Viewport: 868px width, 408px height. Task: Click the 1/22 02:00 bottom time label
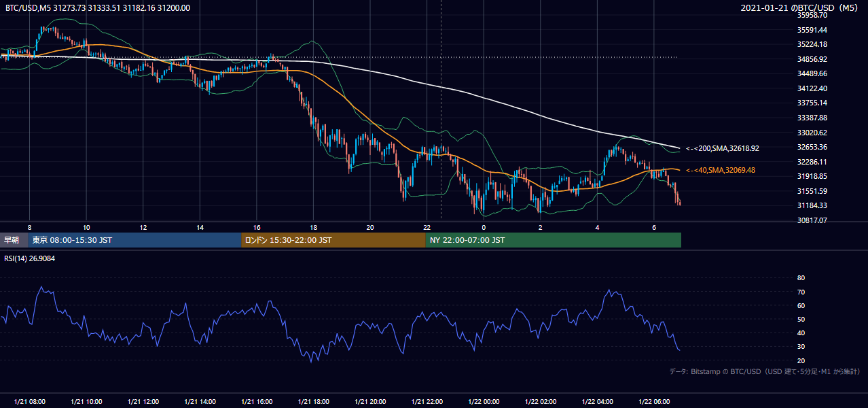tap(541, 402)
